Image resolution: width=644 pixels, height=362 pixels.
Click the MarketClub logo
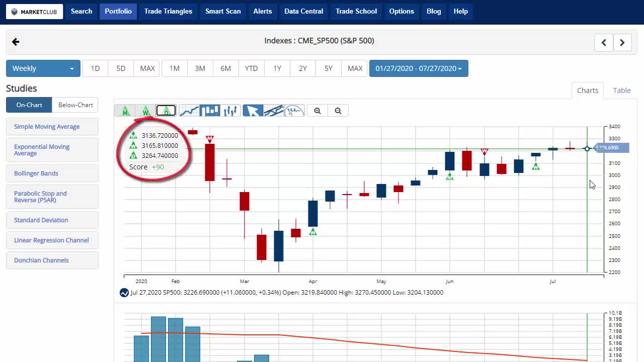pyautogui.click(x=34, y=12)
